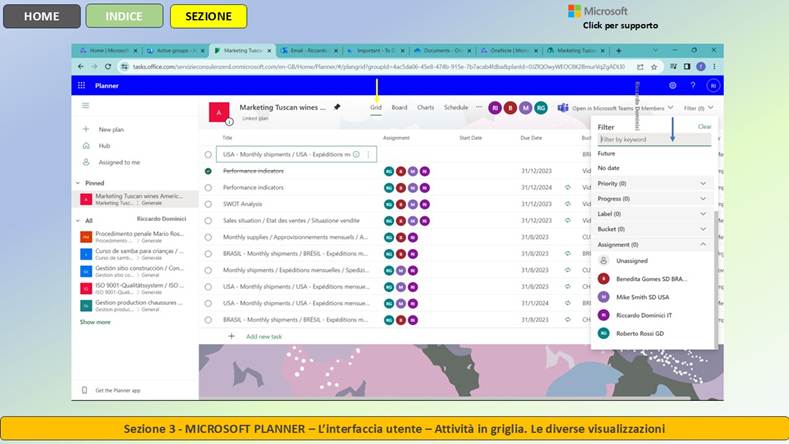789x444 pixels.
Task: Click the task details info icon on first row
Action: (x=356, y=155)
